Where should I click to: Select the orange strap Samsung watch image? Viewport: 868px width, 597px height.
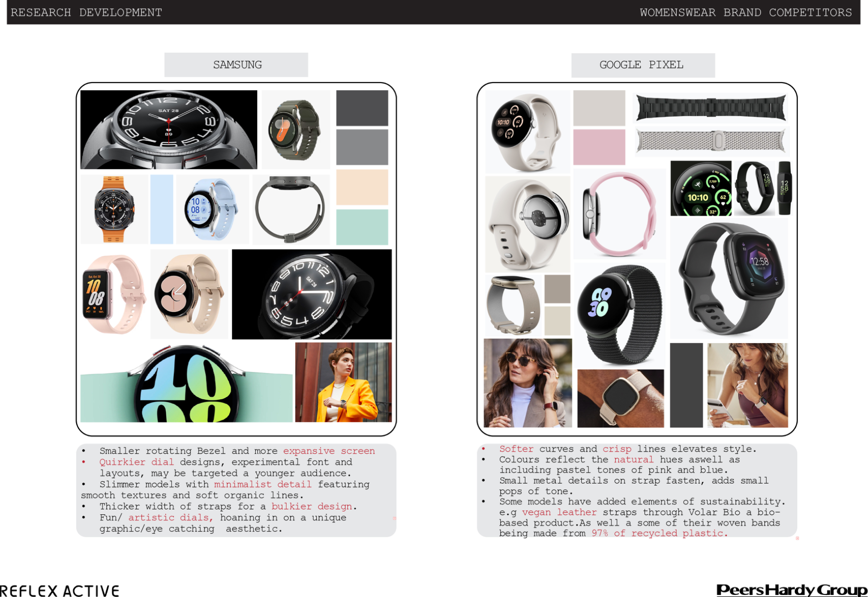[113, 209]
